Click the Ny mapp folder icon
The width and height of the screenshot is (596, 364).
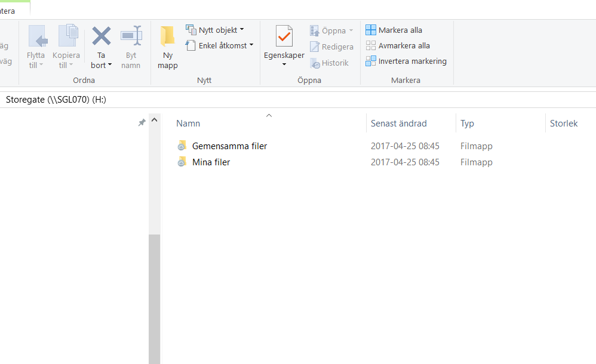[x=167, y=37]
